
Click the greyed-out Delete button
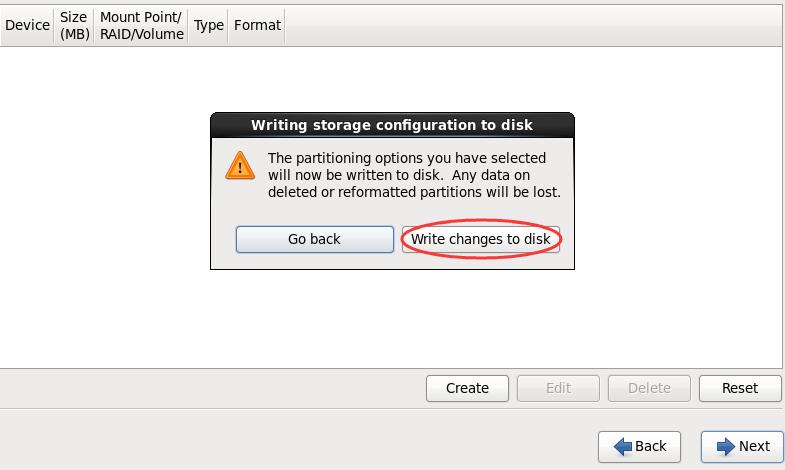pos(649,388)
